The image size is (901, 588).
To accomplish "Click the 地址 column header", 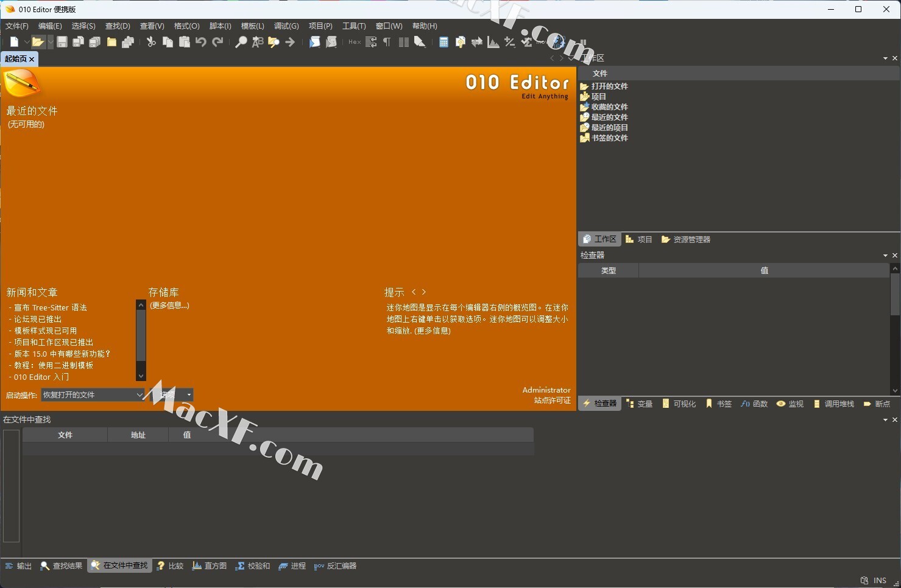I will (x=138, y=435).
